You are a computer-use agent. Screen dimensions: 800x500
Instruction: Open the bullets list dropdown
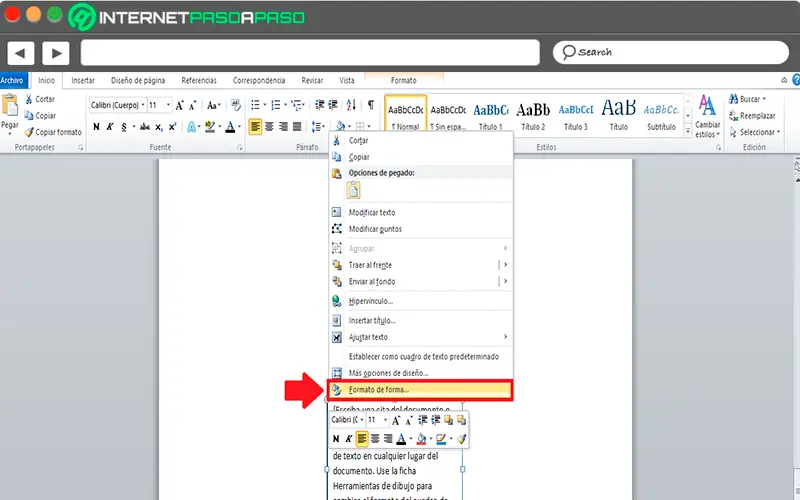tap(265, 106)
